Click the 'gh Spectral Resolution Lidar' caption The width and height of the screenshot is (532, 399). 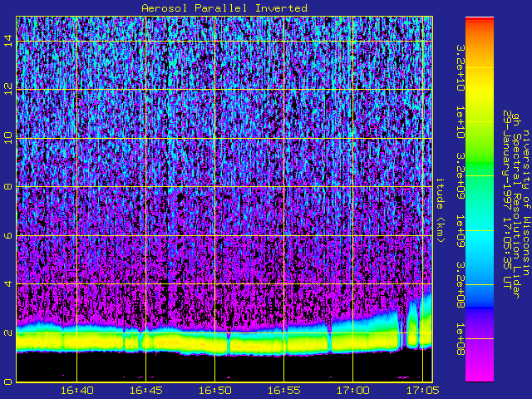(516, 205)
